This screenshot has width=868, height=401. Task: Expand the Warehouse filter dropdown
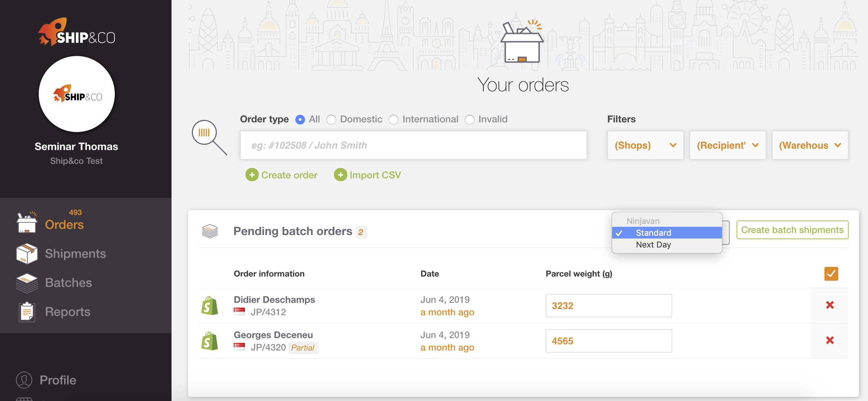click(x=810, y=145)
